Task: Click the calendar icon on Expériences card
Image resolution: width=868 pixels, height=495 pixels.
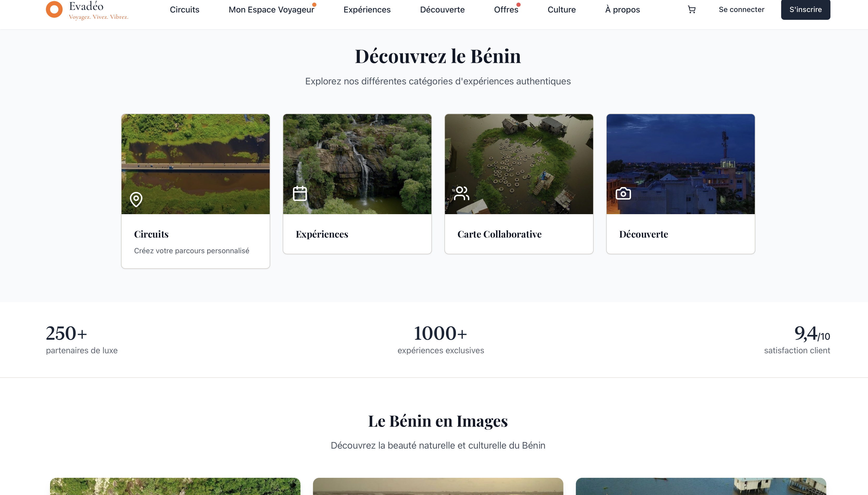Action: point(300,194)
